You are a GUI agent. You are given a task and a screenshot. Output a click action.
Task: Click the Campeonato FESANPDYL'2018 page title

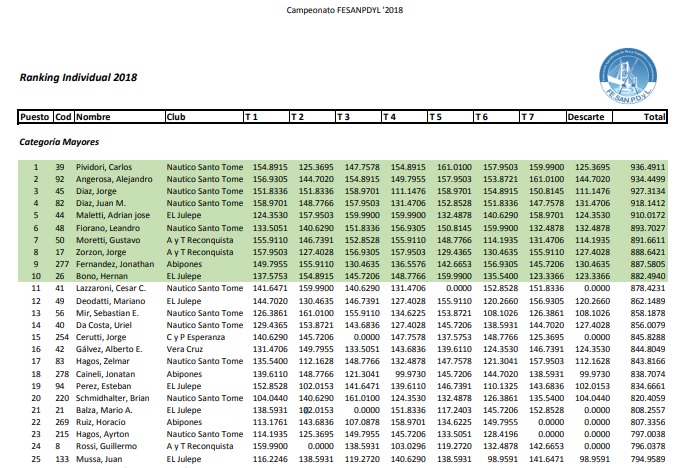pos(342,8)
